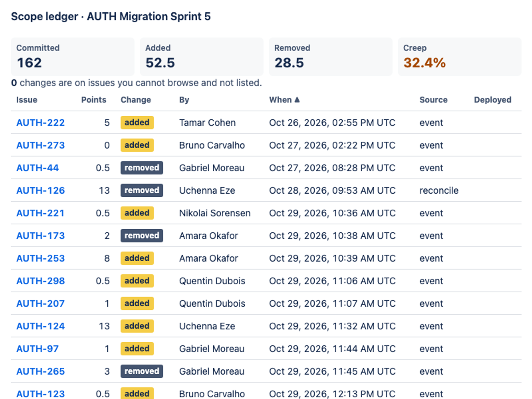Click the removed badge in AUTH-126 row
The height and width of the screenshot is (399, 532).
tap(142, 190)
